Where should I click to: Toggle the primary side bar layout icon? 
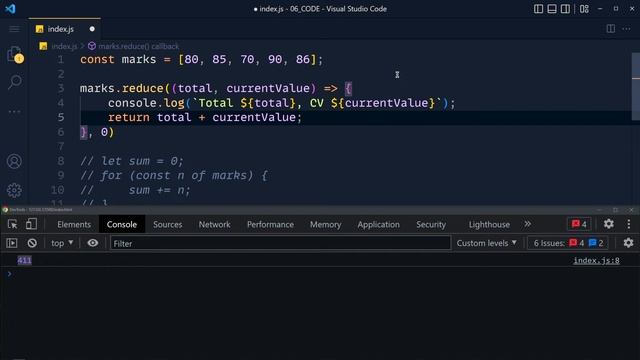tap(538, 9)
